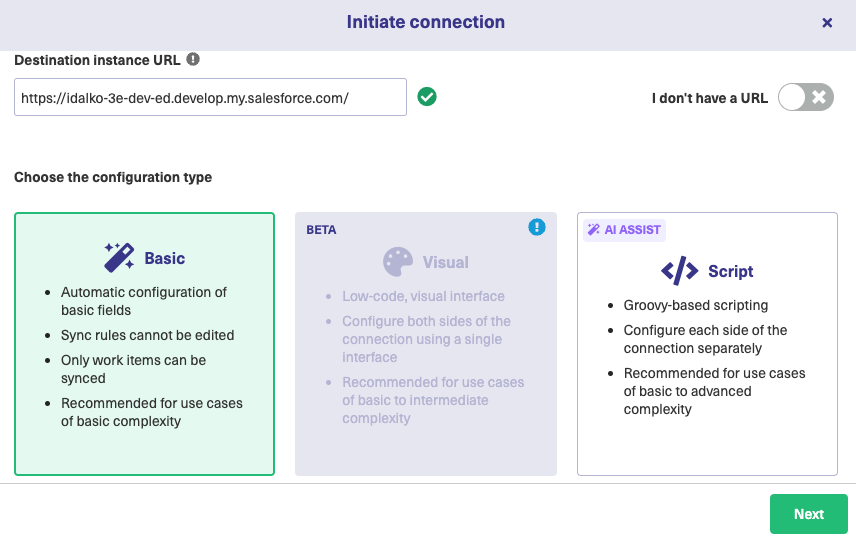The width and height of the screenshot is (856, 539).
Task: Click the Only work items can be synced text
Action: click(133, 369)
